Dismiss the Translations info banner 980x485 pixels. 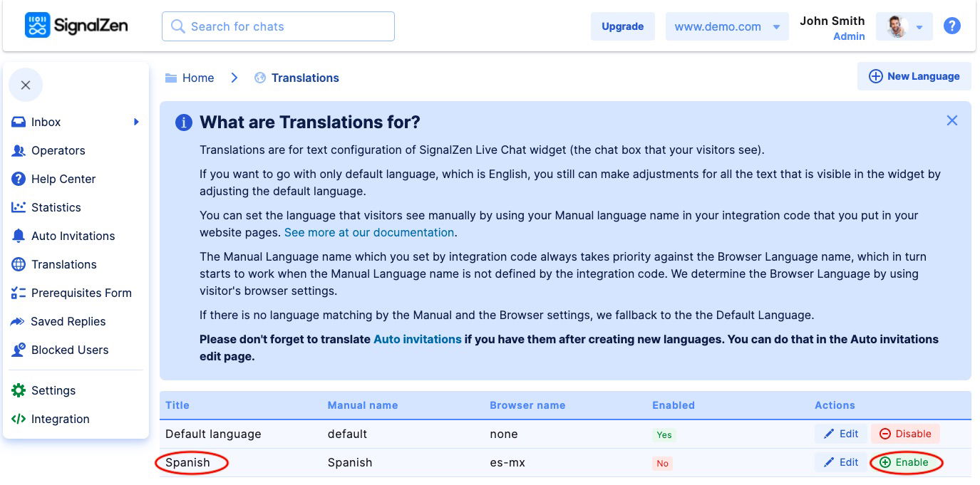click(x=951, y=121)
